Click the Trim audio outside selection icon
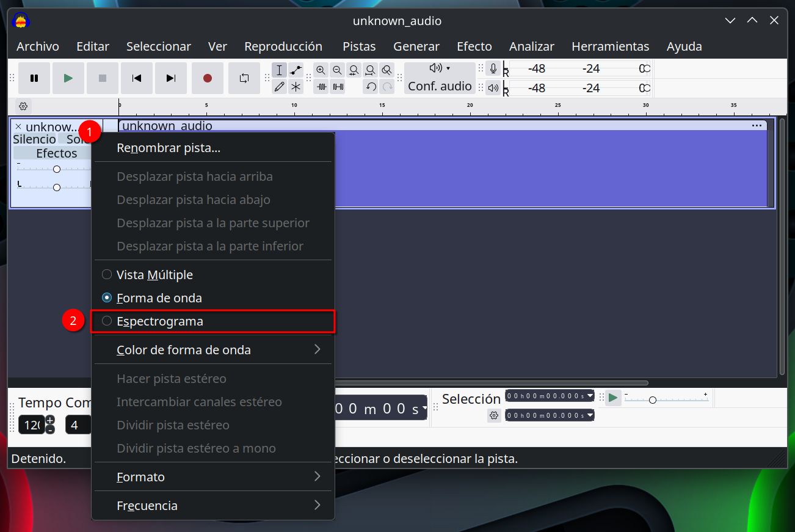This screenshot has width=795, height=532. pyautogui.click(x=322, y=87)
